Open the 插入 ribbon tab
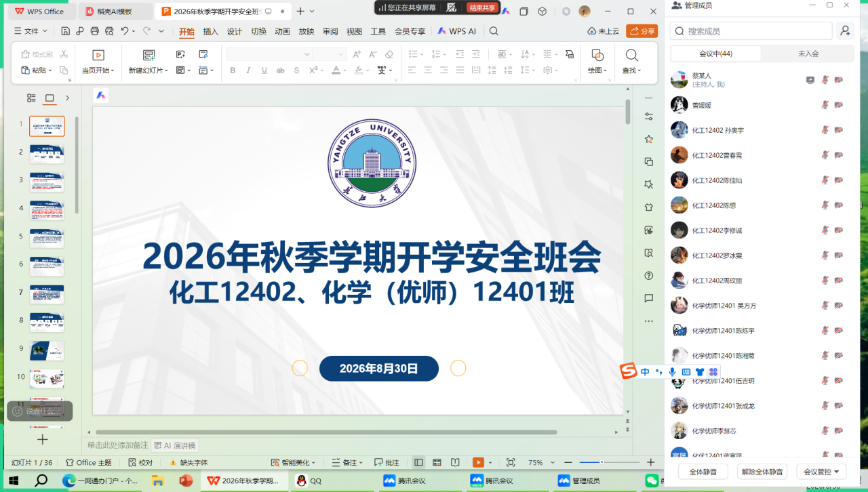Image resolution: width=868 pixels, height=492 pixels. coord(211,31)
